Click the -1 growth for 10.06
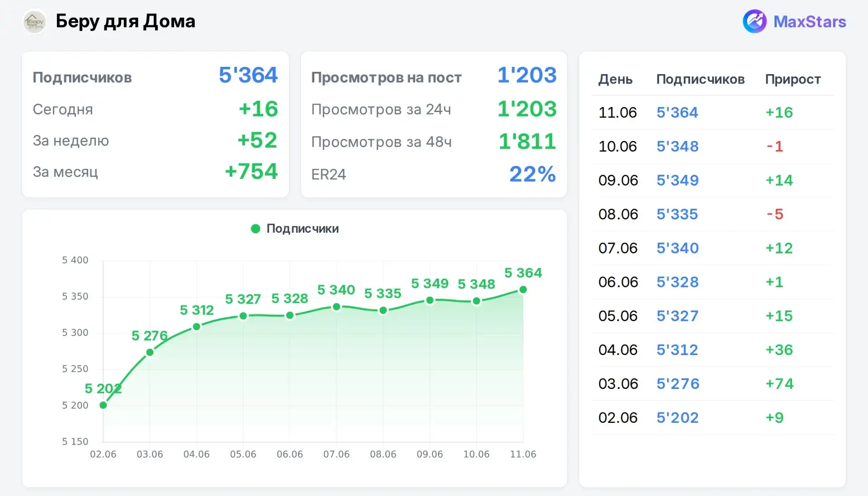The width and height of the screenshot is (868, 496). pos(774,146)
